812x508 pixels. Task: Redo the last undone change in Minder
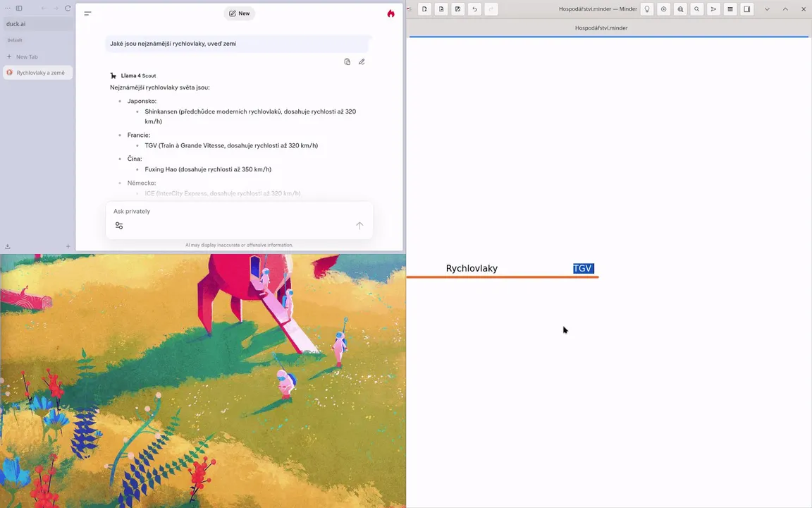491,9
